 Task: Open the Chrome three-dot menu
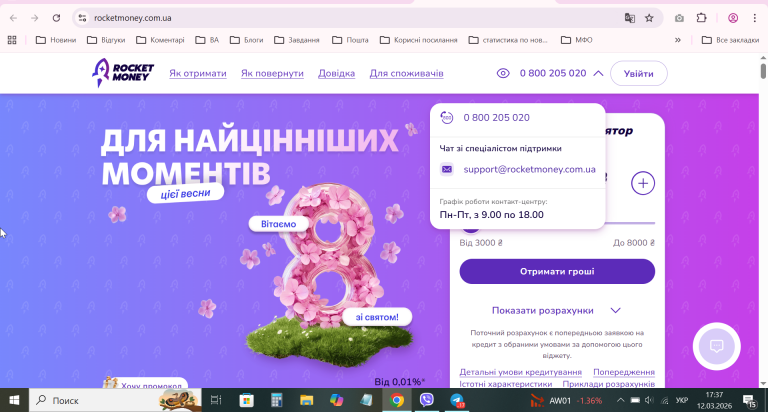click(754, 18)
